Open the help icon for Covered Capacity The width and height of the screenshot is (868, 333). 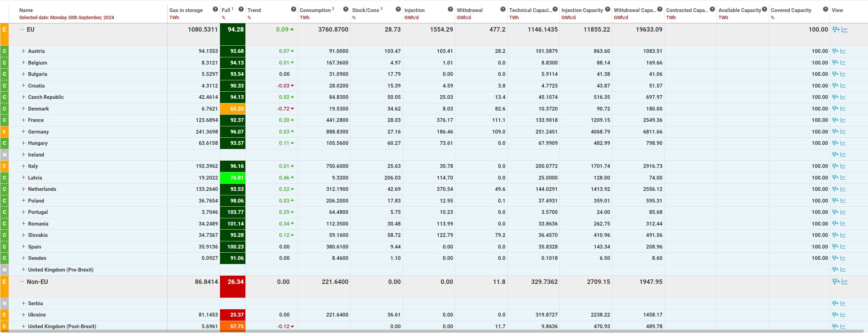click(825, 9)
